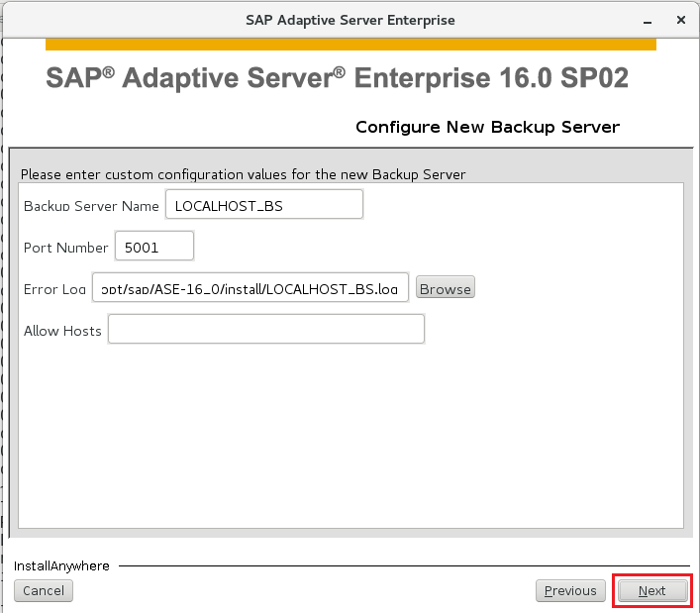Select the Error Log path field

(x=250, y=287)
